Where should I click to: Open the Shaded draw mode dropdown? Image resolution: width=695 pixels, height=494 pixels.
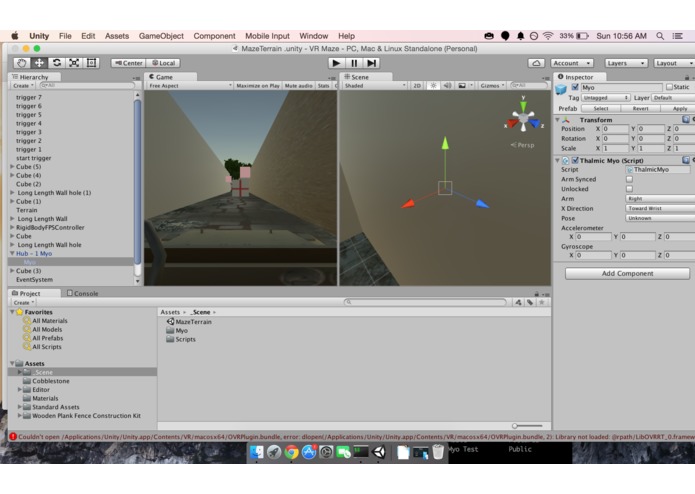pos(375,86)
